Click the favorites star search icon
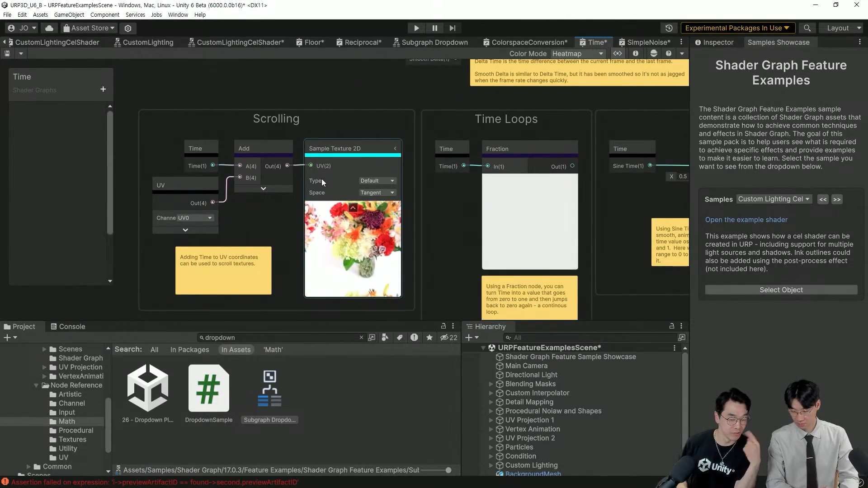 click(x=429, y=338)
